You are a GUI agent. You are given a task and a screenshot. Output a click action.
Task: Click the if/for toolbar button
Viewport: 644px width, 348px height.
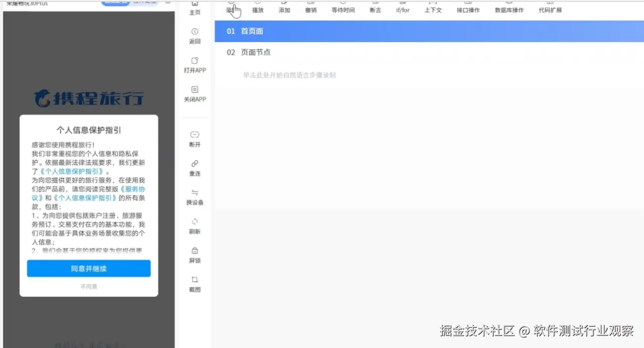403,7
